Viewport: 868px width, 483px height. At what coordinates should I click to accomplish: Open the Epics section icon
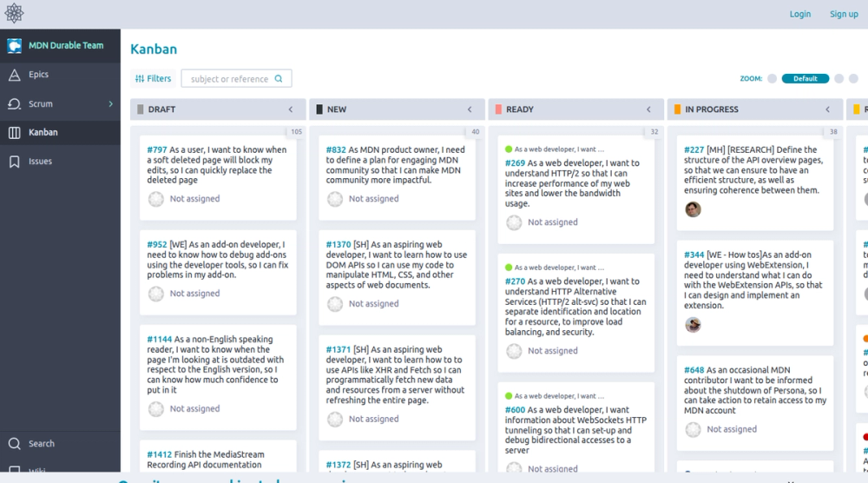coord(15,75)
